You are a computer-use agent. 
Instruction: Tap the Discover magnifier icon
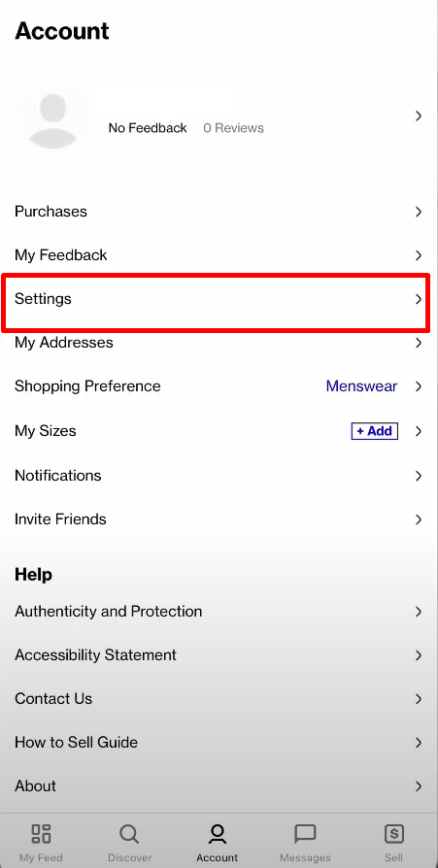(129, 833)
